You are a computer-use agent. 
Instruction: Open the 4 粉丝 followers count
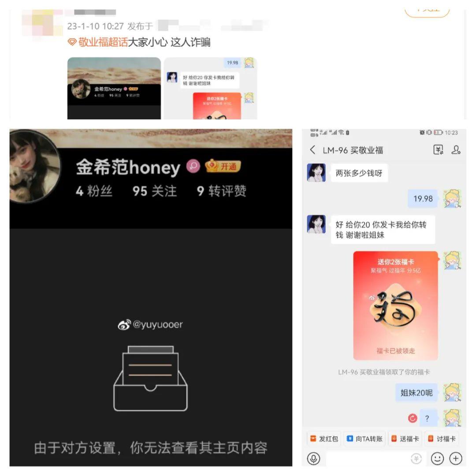[x=94, y=191]
